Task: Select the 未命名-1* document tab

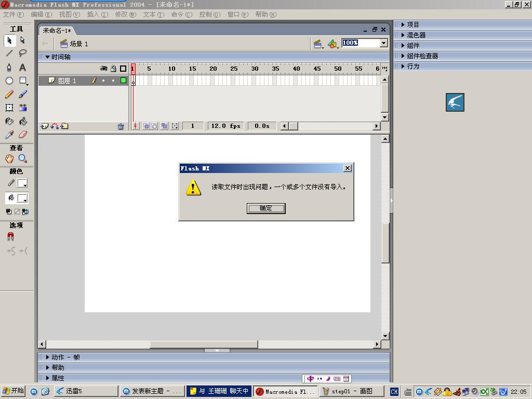Action: pos(57,31)
